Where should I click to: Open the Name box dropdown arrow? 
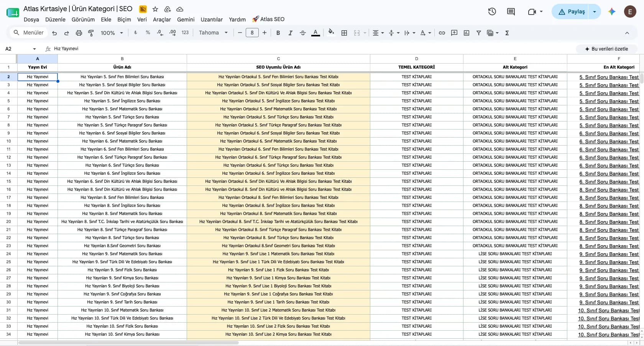(34, 49)
